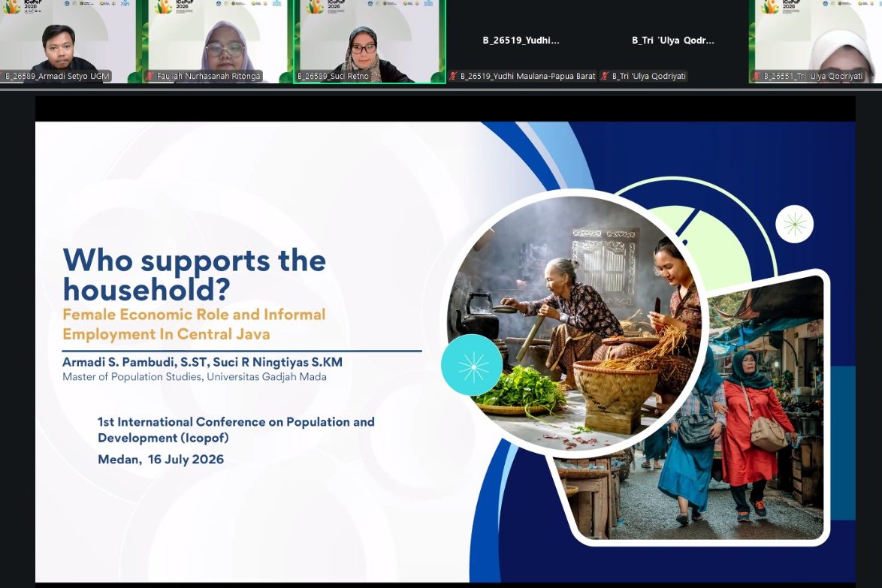Click the name label "B_26589_Suci Retno"

click(332, 76)
